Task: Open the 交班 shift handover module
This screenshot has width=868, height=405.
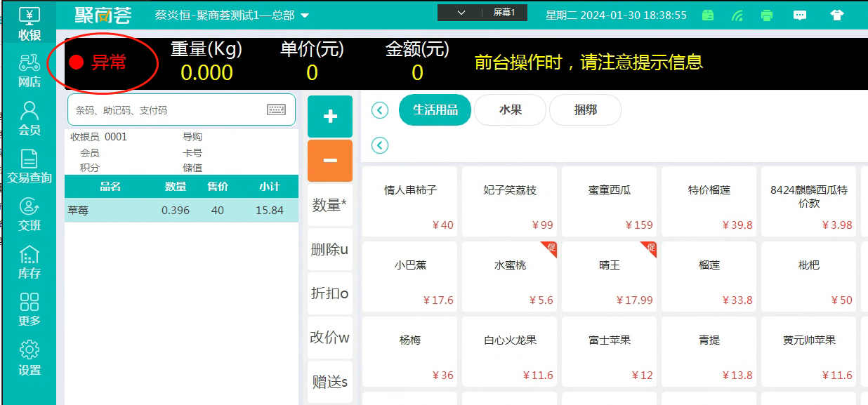Action: pos(29,214)
